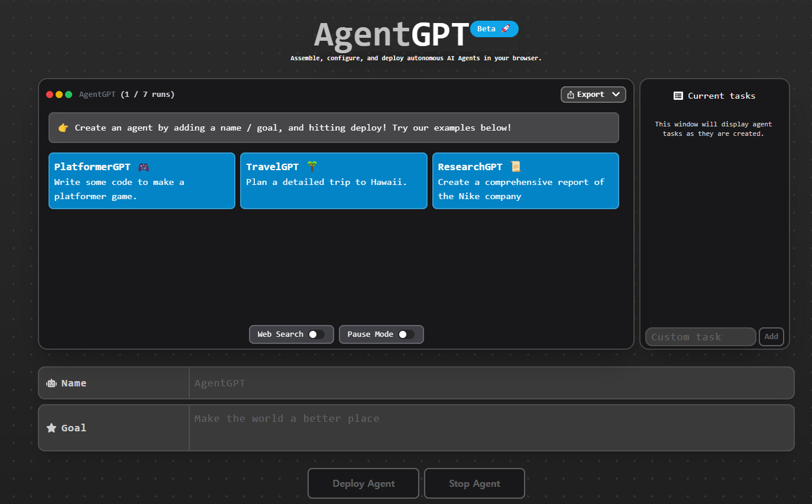Screen dimensions: 812x504
Task: Click the list icon beside Current tasks
Action: [678, 96]
